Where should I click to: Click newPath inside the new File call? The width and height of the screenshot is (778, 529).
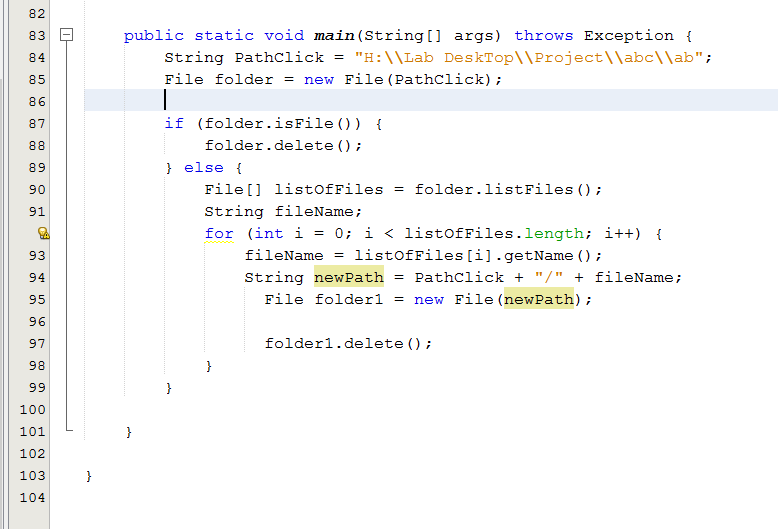click(539, 299)
